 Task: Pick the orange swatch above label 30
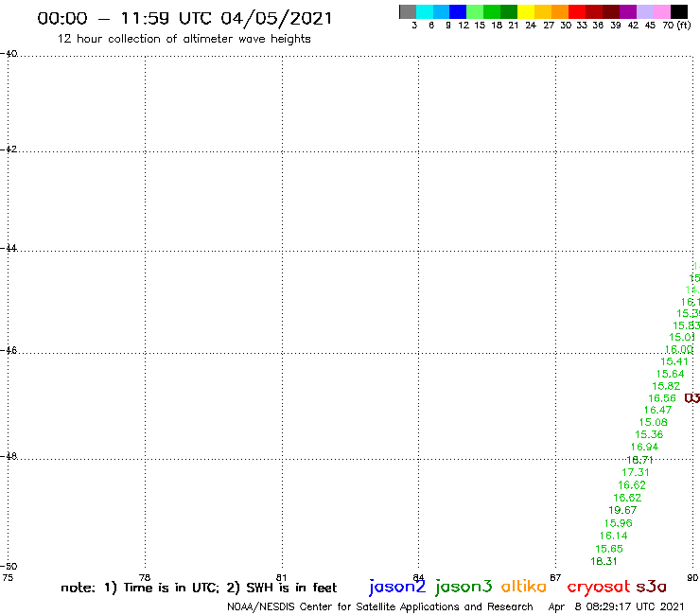pos(560,11)
